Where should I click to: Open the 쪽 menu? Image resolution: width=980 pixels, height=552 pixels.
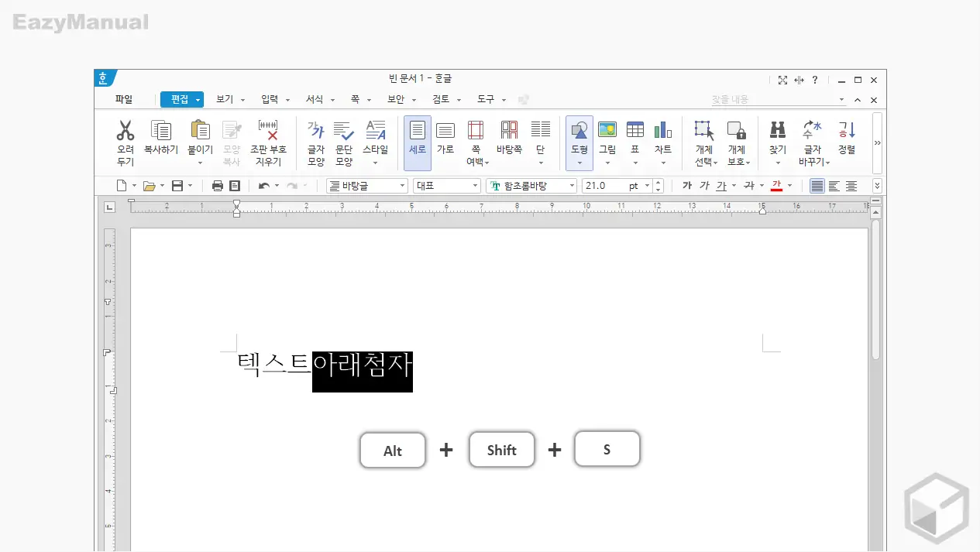pos(355,99)
